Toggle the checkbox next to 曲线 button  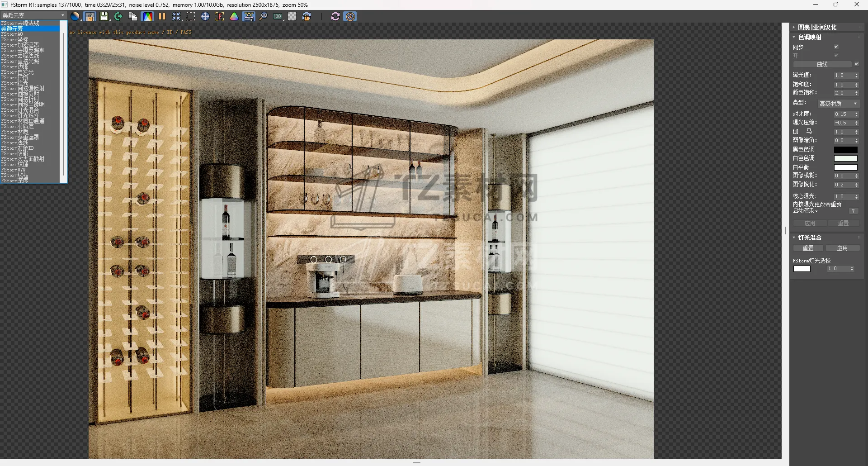pos(857,64)
